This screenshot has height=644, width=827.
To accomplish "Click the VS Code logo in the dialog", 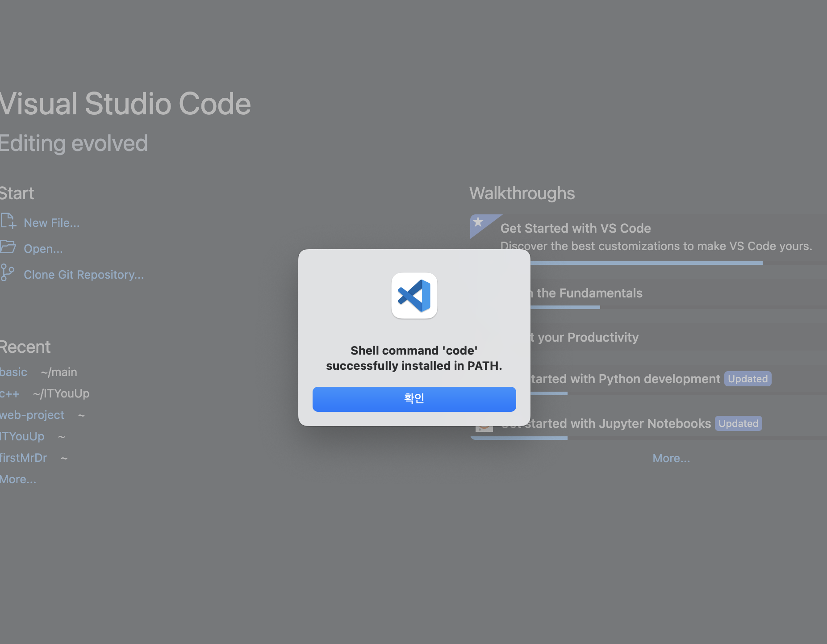I will click(x=414, y=296).
